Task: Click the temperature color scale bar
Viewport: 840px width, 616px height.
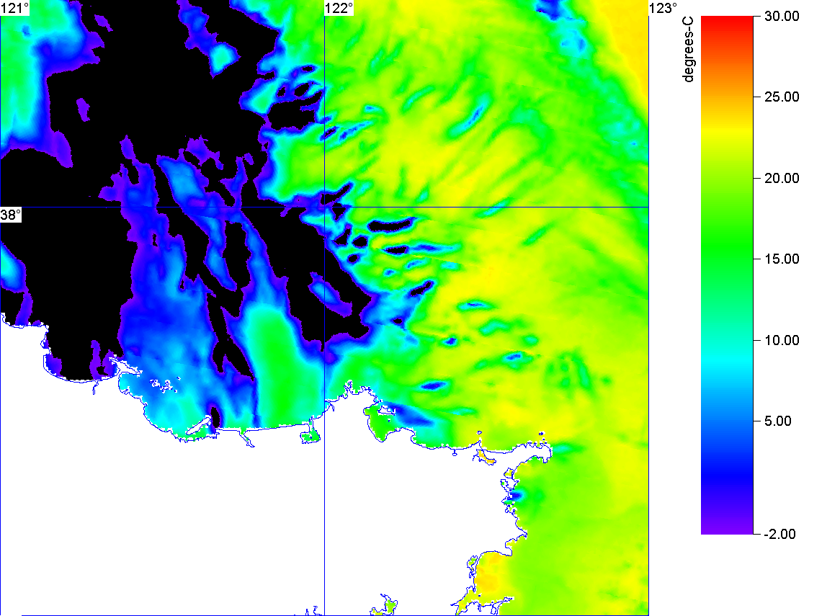Action: coord(727,274)
